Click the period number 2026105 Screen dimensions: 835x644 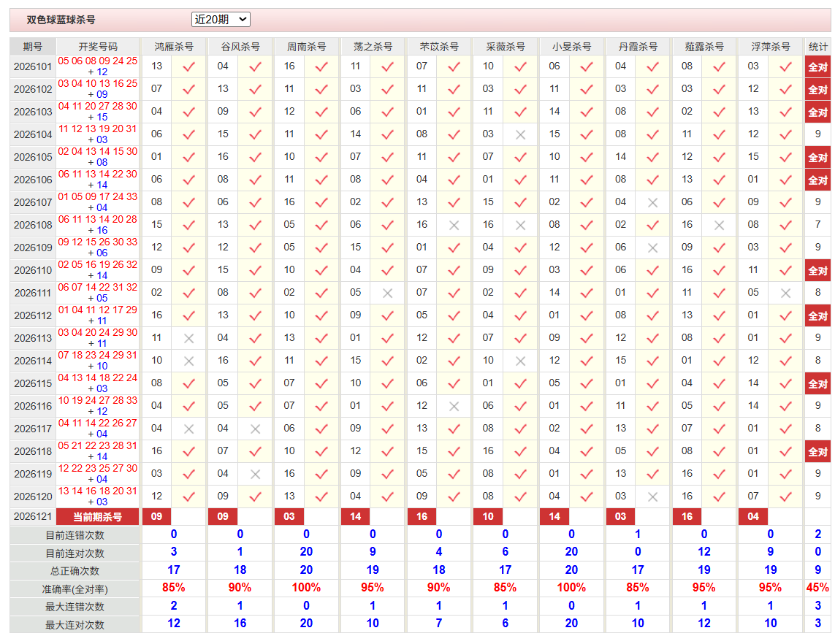(x=33, y=158)
